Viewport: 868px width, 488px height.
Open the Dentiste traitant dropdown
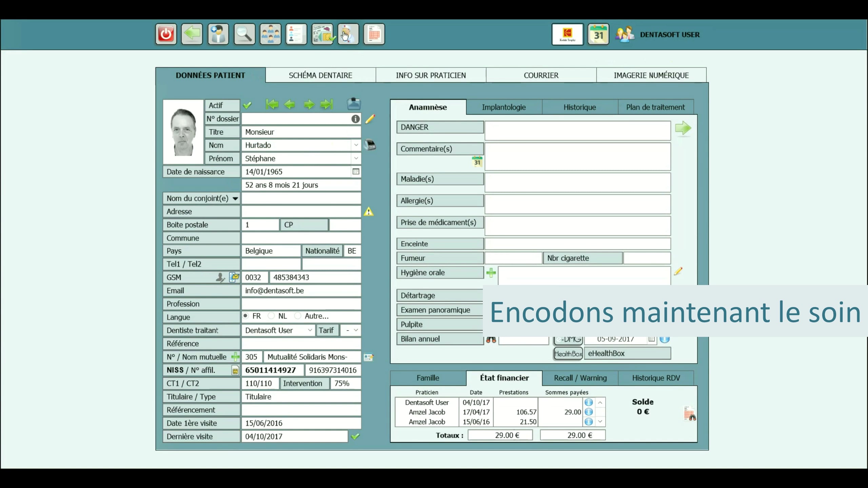pos(310,330)
